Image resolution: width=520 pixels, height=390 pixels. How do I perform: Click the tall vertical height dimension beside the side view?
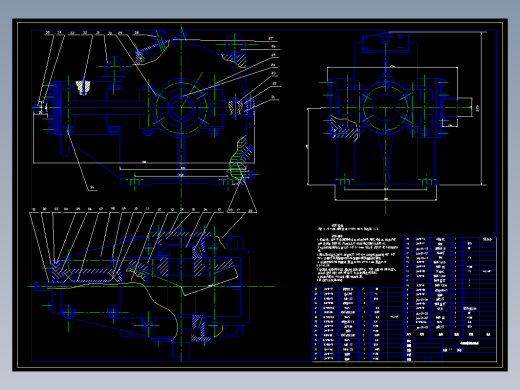482,108
